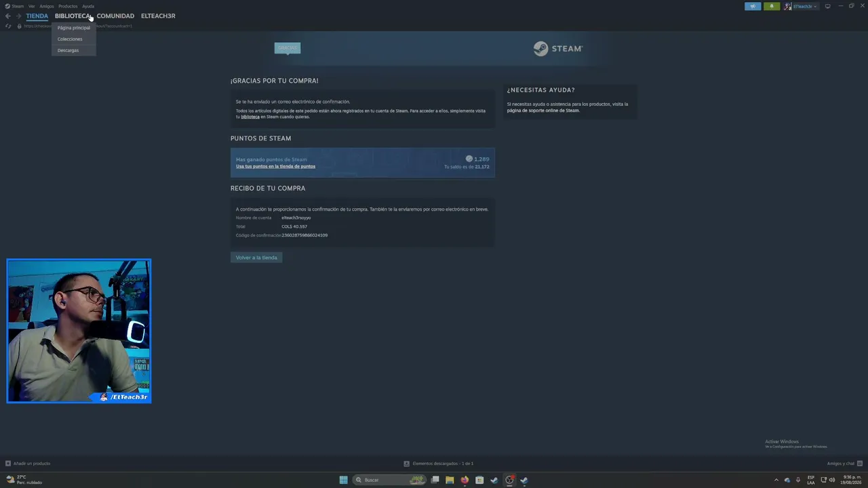Click the padlock icon beside the URL
868x488 pixels.
(19, 26)
